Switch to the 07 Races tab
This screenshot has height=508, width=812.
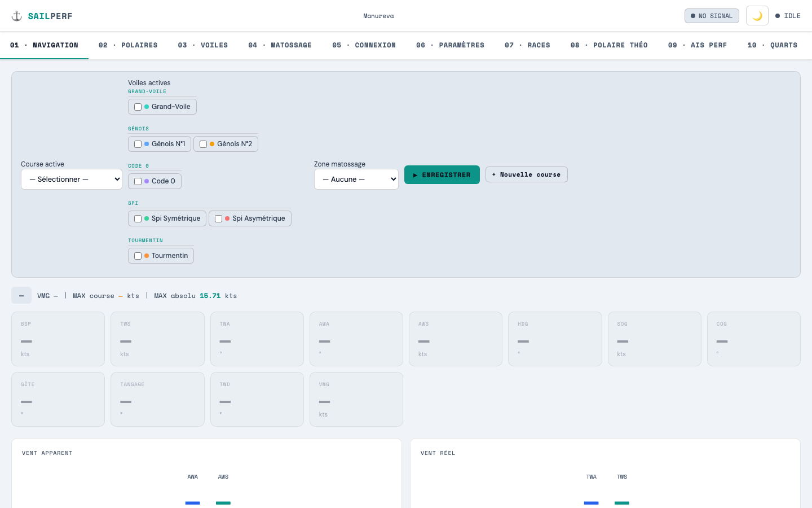click(x=527, y=45)
